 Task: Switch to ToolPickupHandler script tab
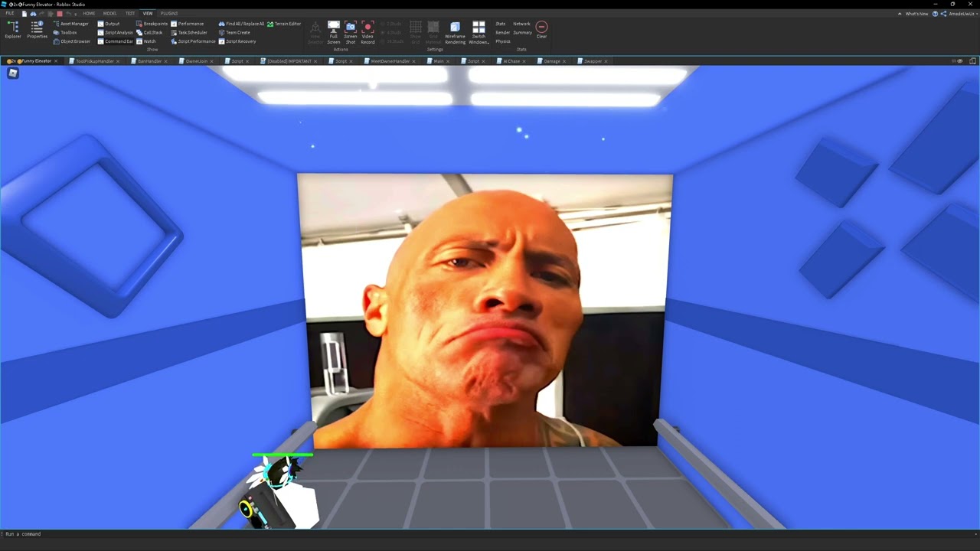coord(93,61)
